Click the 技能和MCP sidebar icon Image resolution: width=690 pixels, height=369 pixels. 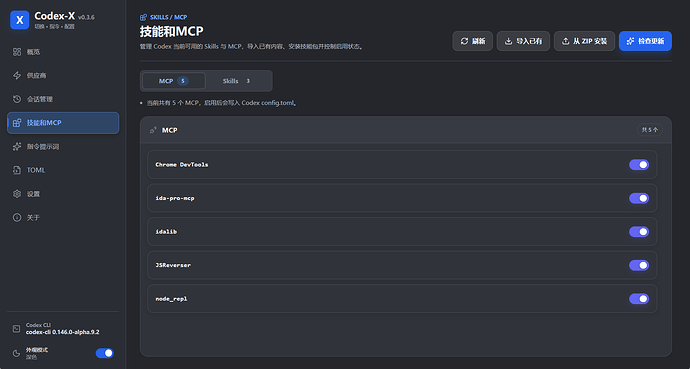pyautogui.click(x=17, y=123)
